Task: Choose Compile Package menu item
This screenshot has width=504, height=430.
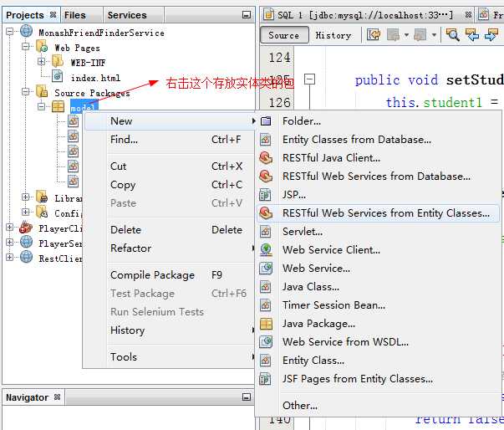Action: [x=171, y=275]
